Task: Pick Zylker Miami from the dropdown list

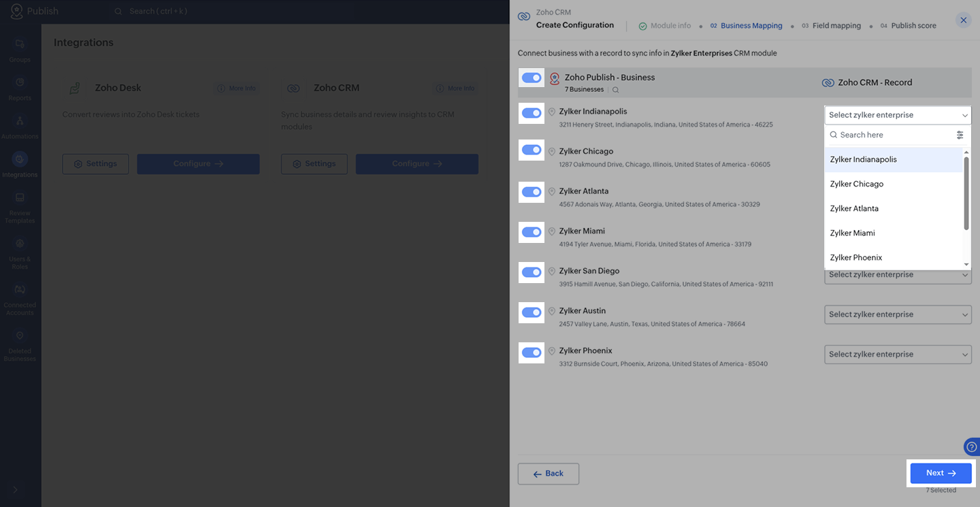Action: click(x=894, y=233)
